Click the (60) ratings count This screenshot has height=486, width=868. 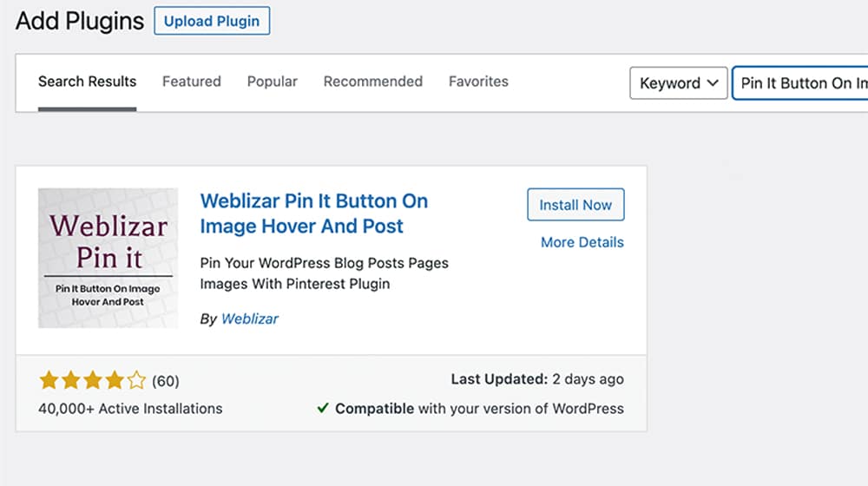[x=166, y=381]
